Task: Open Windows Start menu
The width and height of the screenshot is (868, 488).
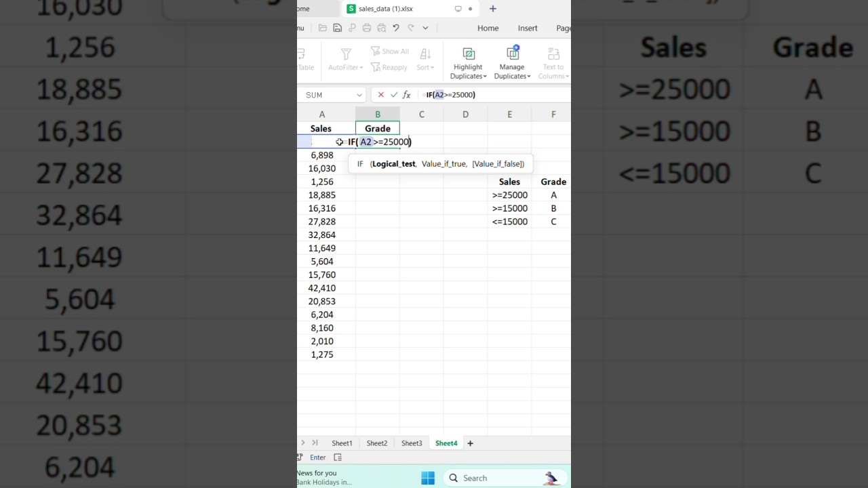Action: coord(428,478)
